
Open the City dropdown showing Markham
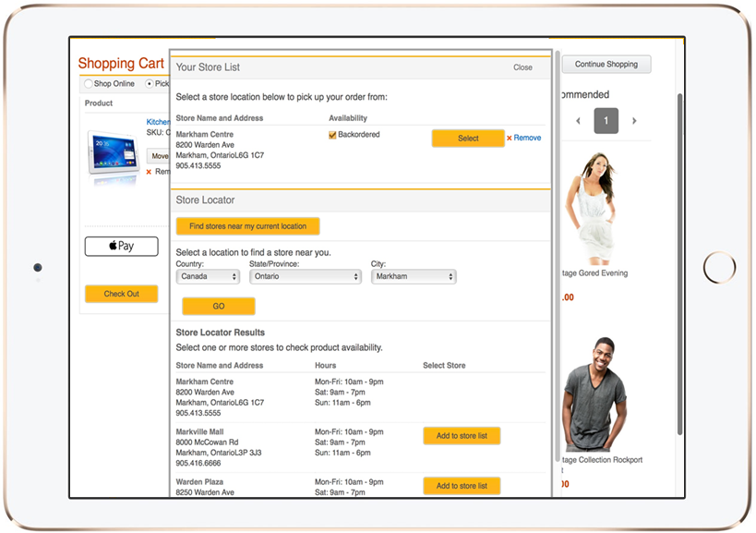click(x=413, y=275)
